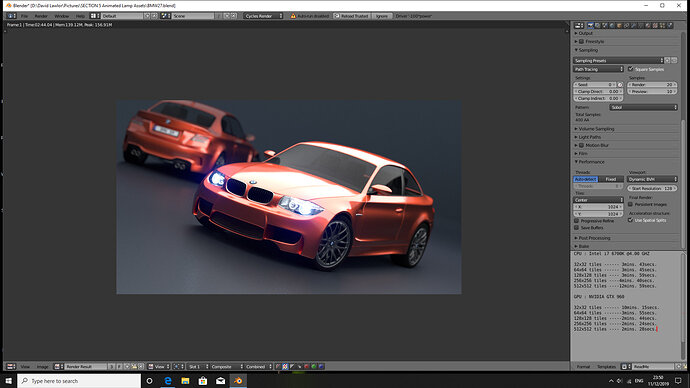This screenshot has height=388, width=690.
Task: Click the red channel display icon
Action: click(307, 366)
